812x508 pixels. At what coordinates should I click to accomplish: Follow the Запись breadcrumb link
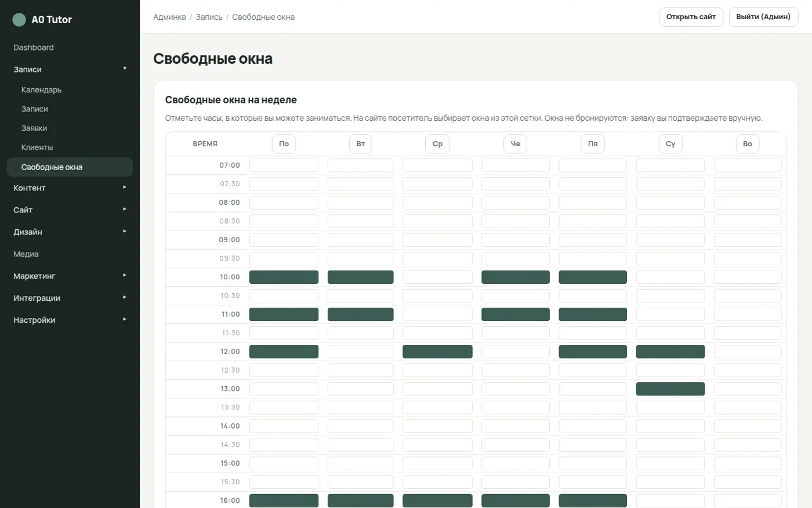tap(209, 17)
